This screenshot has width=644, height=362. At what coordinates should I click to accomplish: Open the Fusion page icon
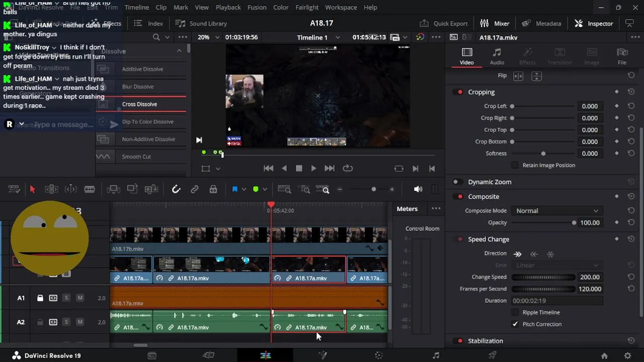(x=323, y=355)
